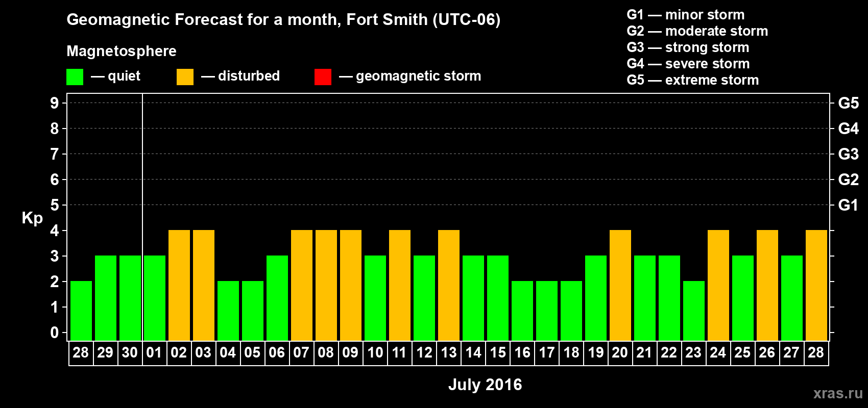868x408 pixels.
Task: Click the green bar for day 06
Action: tap(277, 298)
